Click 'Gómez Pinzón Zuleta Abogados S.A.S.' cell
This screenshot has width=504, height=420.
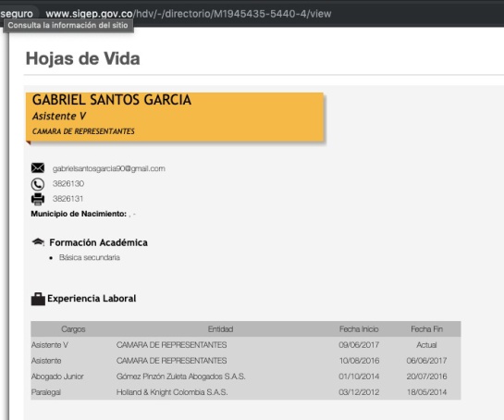pyautogui.click(x=181, y=377)
